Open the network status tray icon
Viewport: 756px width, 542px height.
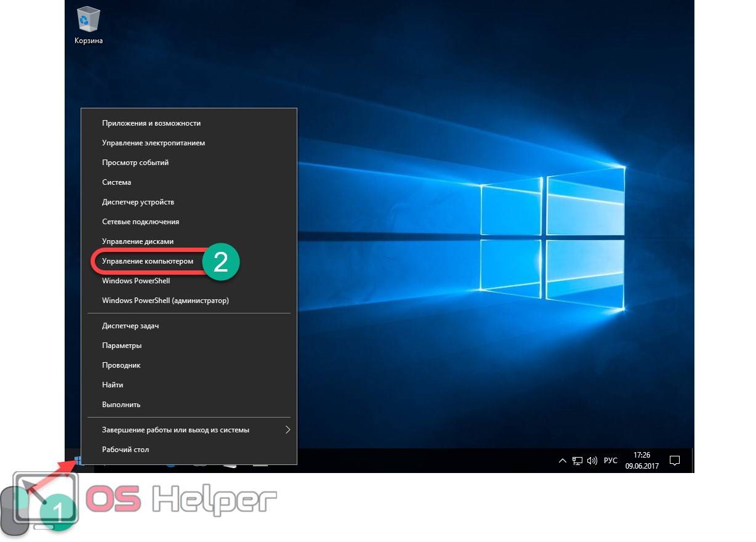[x=577, y=460]
